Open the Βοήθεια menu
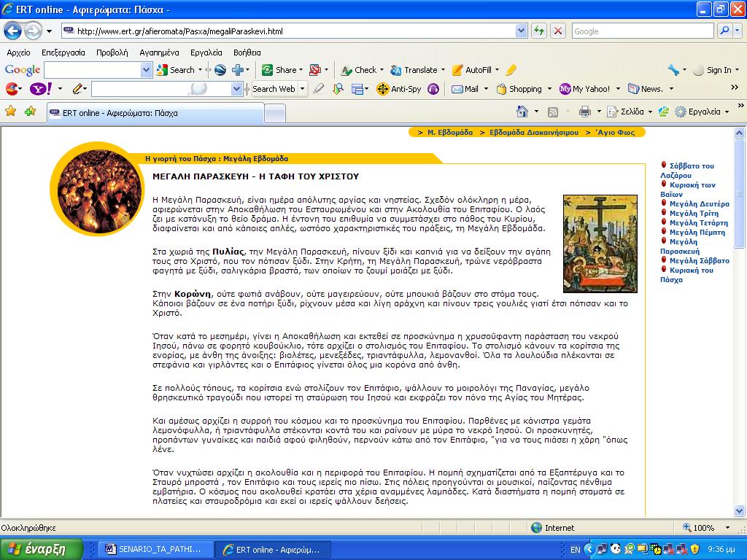 point(247,52)
